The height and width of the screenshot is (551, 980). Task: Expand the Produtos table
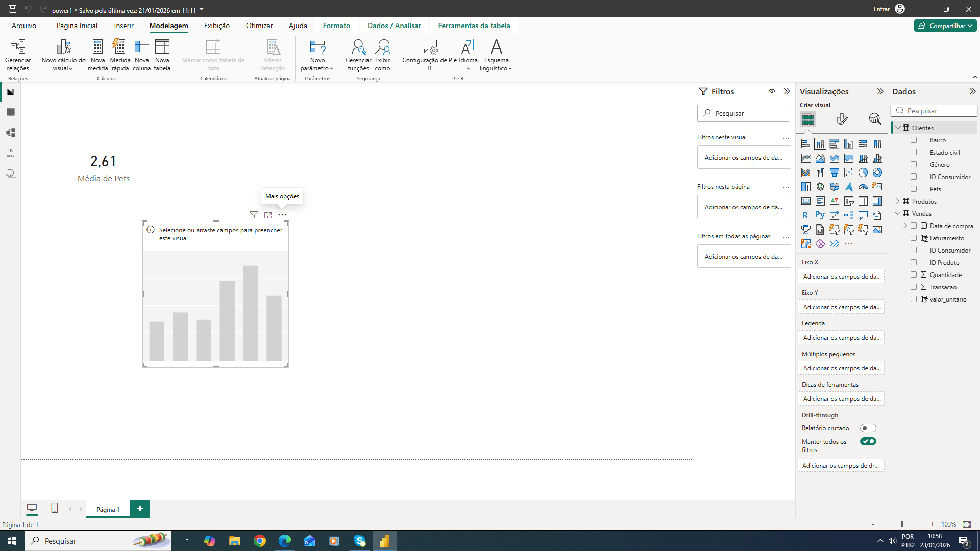[x=898, y=202]
